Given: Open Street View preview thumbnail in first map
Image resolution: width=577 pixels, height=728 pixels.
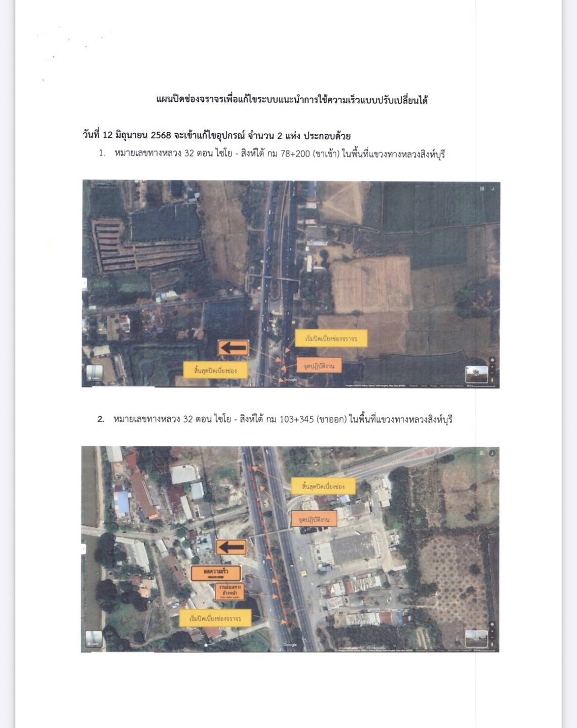Looking at the screenshot, I should [476, 374].
